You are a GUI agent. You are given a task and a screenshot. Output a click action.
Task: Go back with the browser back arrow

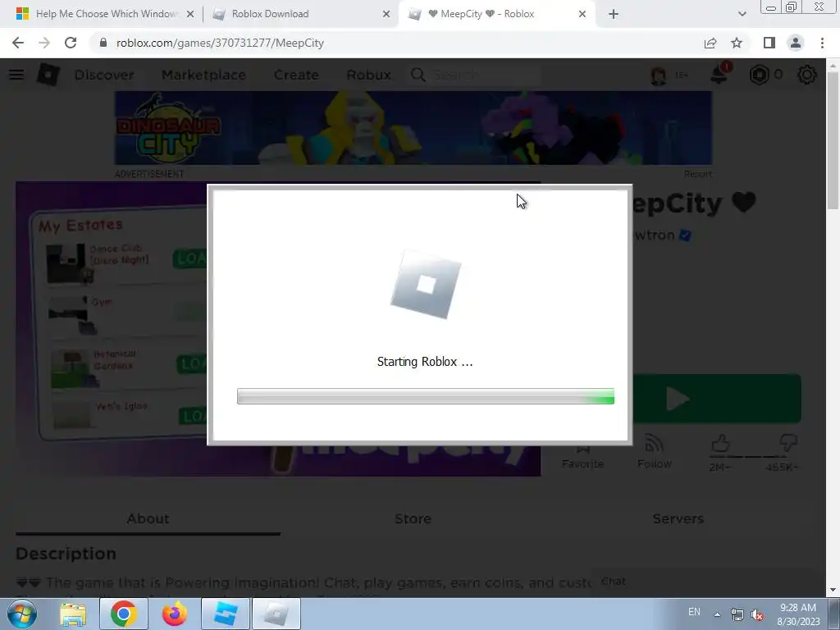[18, 43]
